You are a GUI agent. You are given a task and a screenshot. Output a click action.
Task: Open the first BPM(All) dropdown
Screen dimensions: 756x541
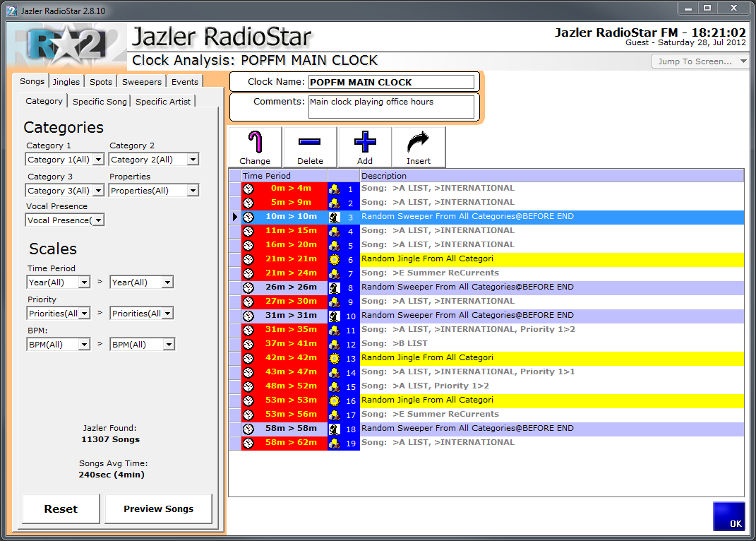point(84,345)
